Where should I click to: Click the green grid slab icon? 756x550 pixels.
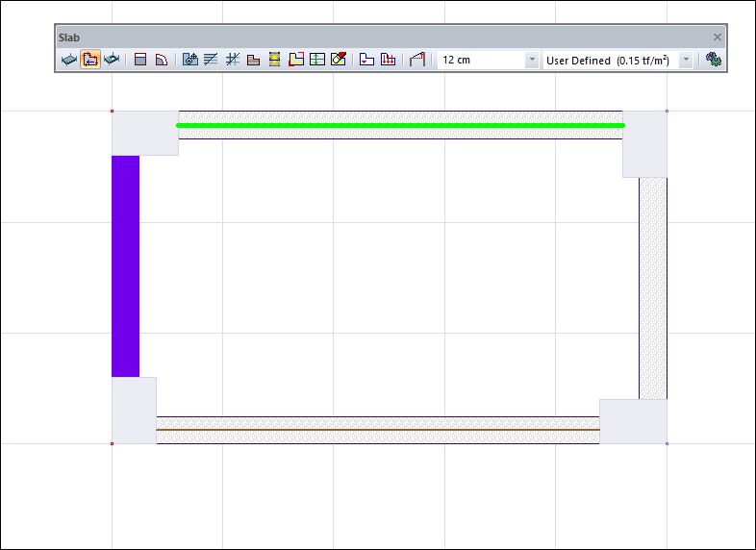pyautogui.click(x=316, y=60)
